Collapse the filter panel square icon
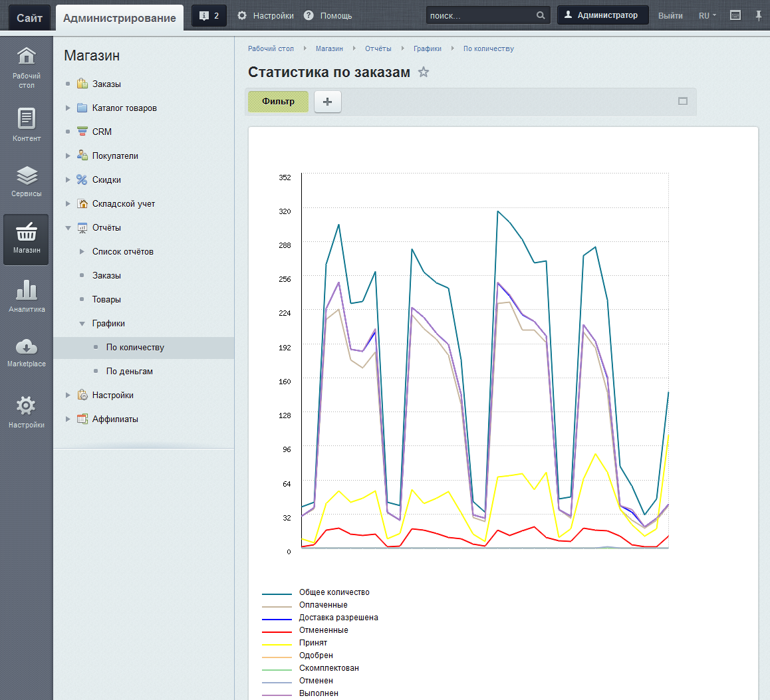 (683, 101)
